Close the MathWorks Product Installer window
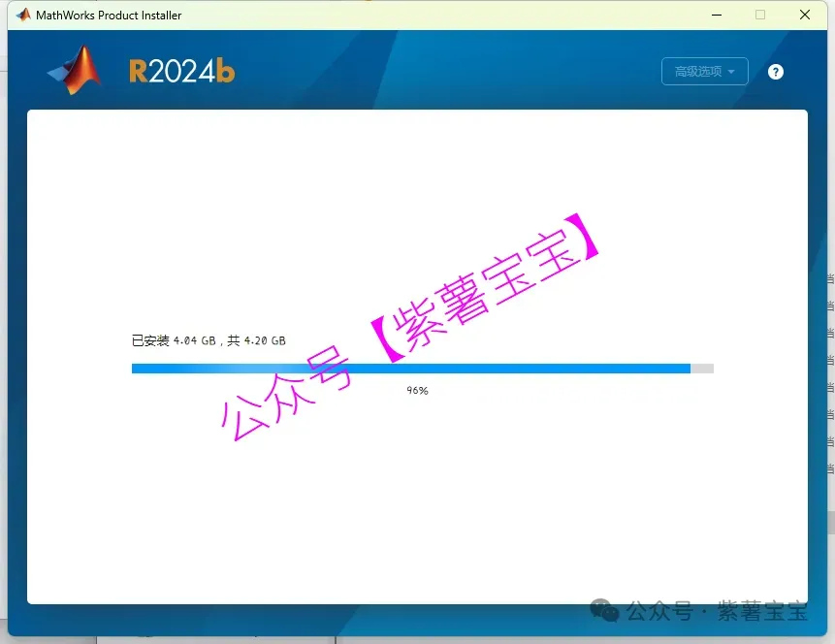The height and width of the screenshot is (644, 835). [x=805, y=15]
